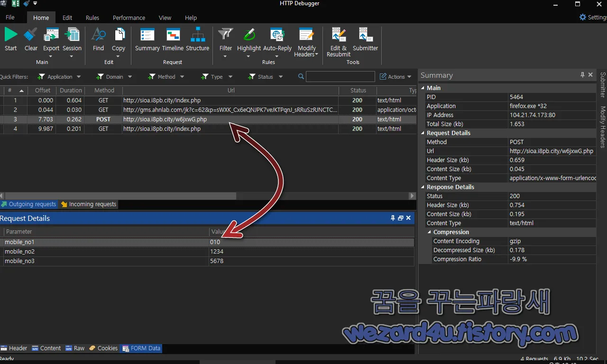Click the search magnifier icon
607x364 pixels.
pos(301,76)
